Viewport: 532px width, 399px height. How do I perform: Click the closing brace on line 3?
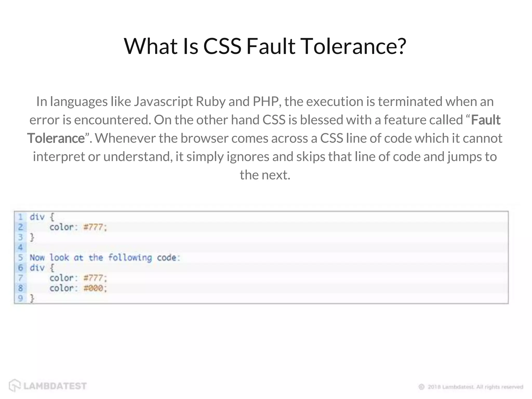click(x=32, y=237)
